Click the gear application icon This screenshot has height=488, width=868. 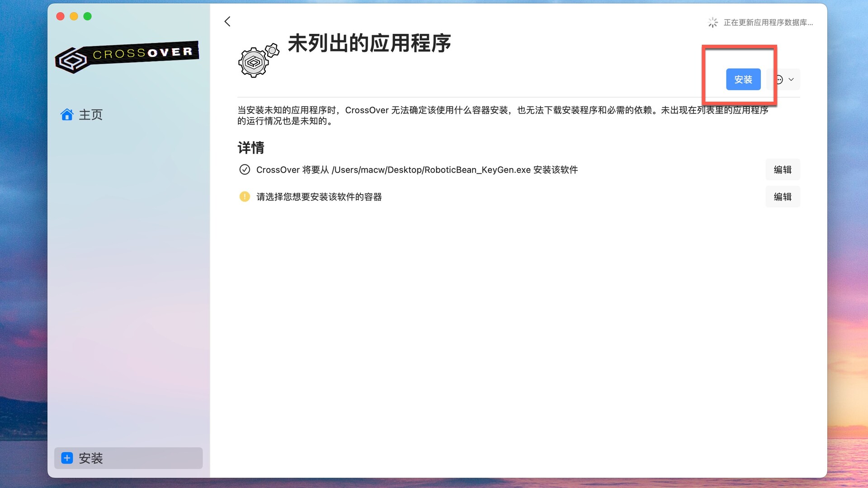[x=258, y=60]
